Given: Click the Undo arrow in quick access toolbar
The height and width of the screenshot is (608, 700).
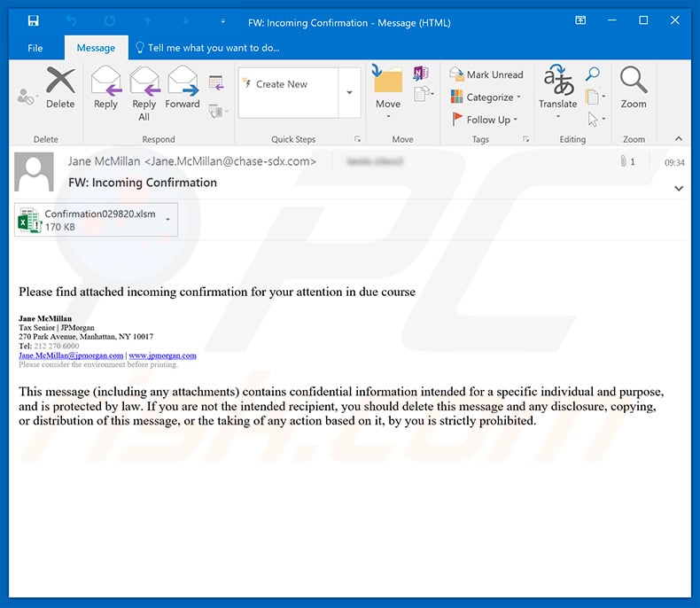Looking at the screenshot, I should 72,21.
